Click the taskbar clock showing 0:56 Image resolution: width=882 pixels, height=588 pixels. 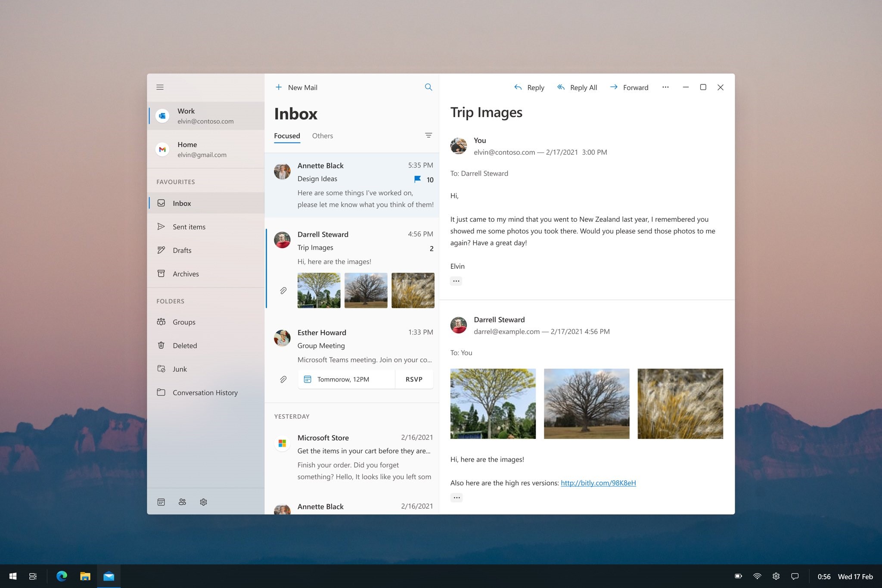pyautogui.click(x=824, y=576)
